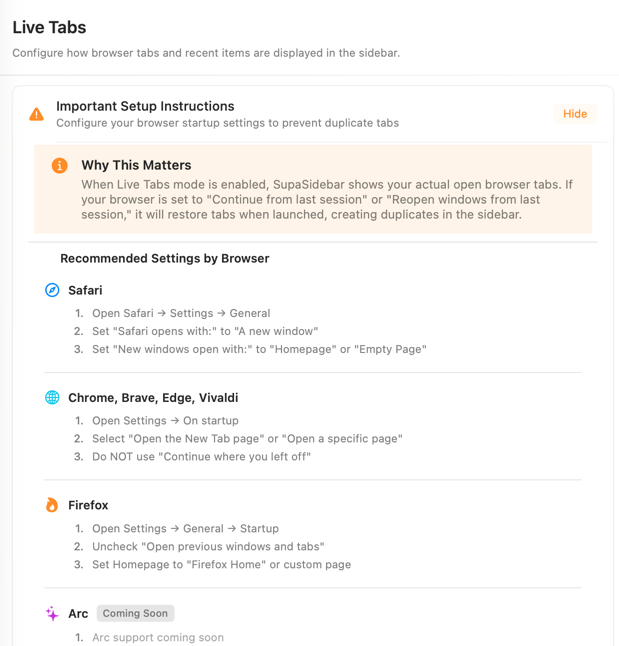This screenshot has height=646, width=619.
Task: Click the "Arc support coming soon" step
Action: pyautogui.click(x=158, y=637)
